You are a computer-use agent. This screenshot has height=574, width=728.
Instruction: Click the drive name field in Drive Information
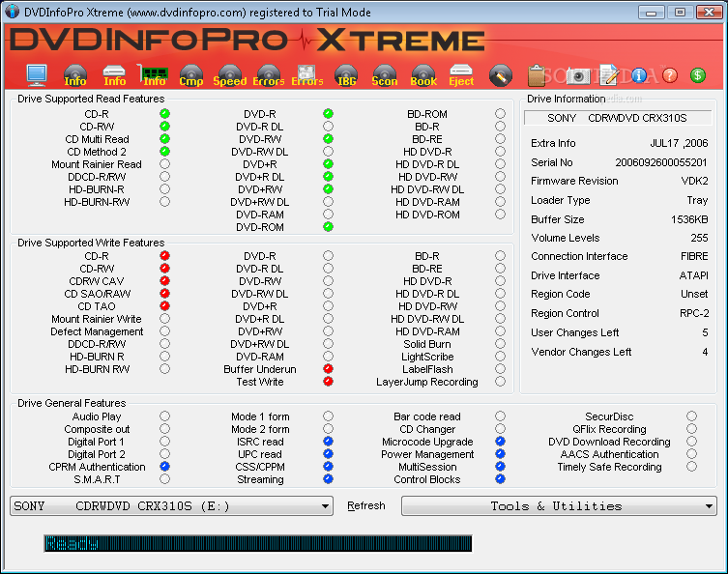coord(618,118)
